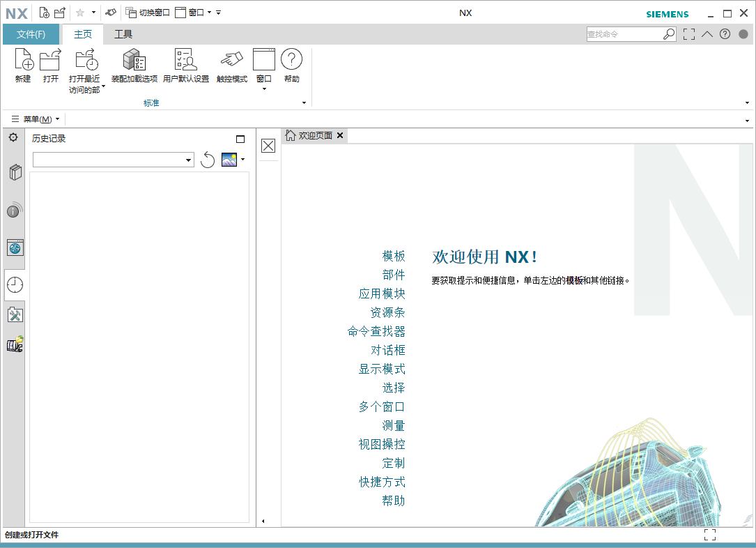Open the 菜单(M) dropdown menu
The height and width of the screenshot is (548, 756).
tap(36, 119)
